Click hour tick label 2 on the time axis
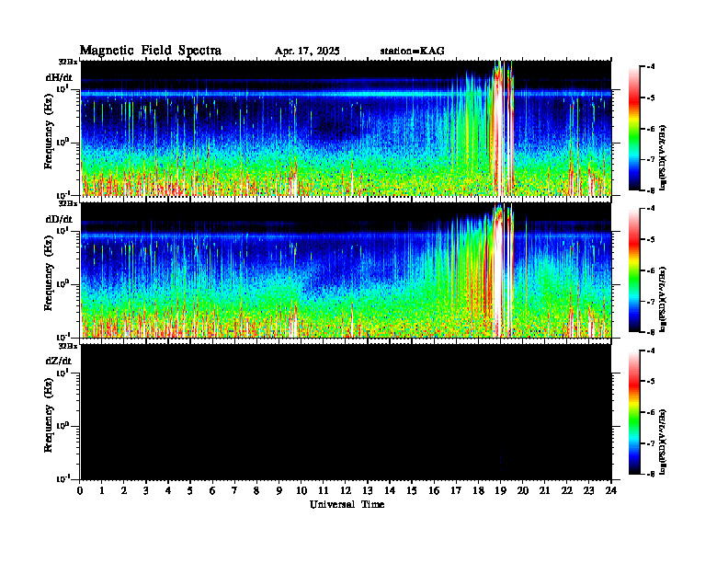 click(124, 490)
